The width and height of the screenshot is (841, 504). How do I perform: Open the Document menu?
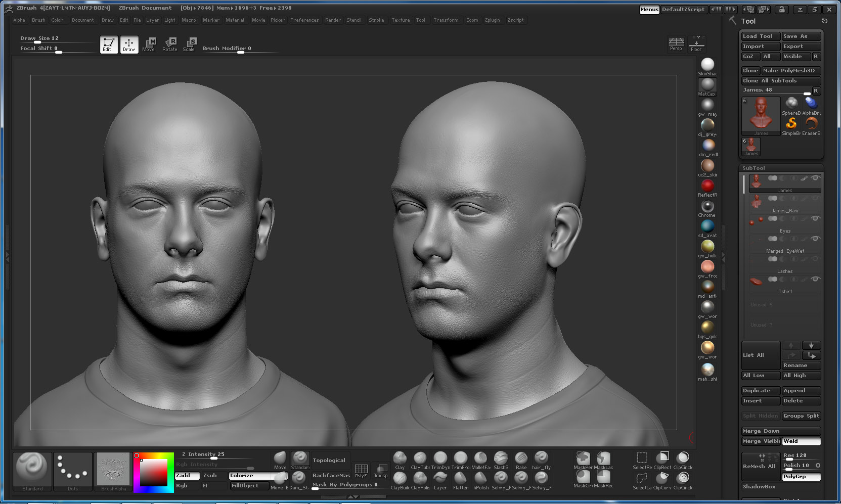[x=82, y=20]
